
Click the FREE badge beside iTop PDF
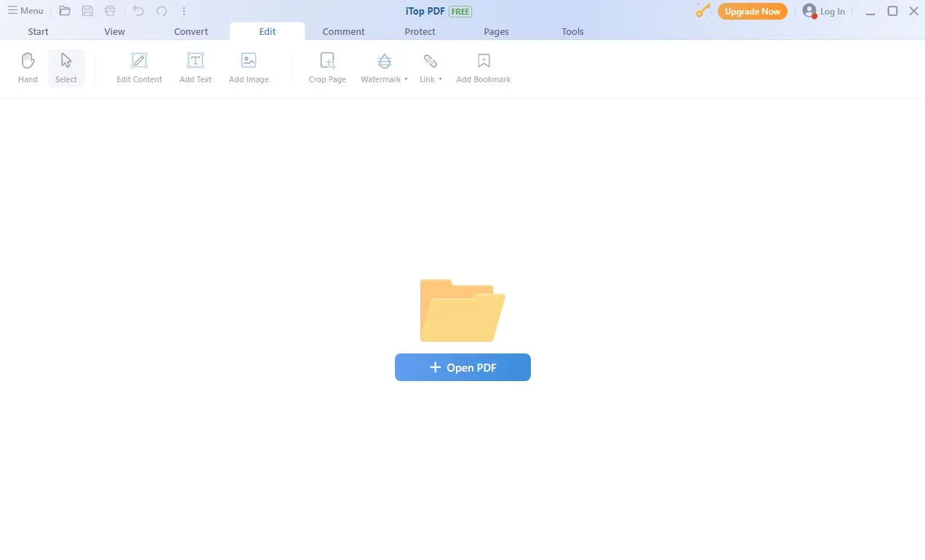click(460, 12)
